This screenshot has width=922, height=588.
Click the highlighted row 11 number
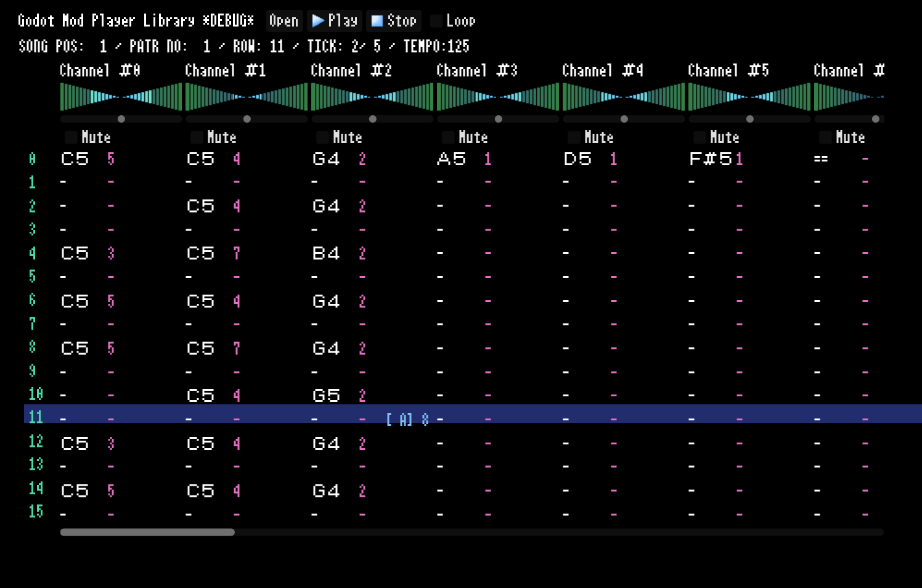click(36, 417)
